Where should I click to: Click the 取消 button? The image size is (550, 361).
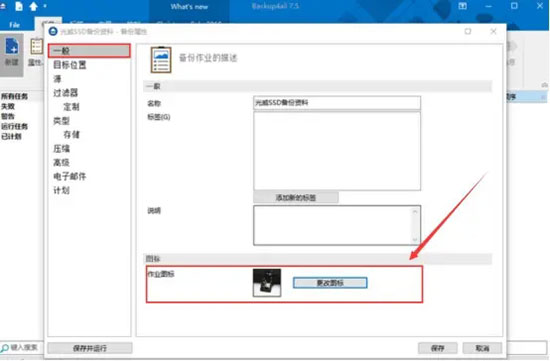[482, 348]
